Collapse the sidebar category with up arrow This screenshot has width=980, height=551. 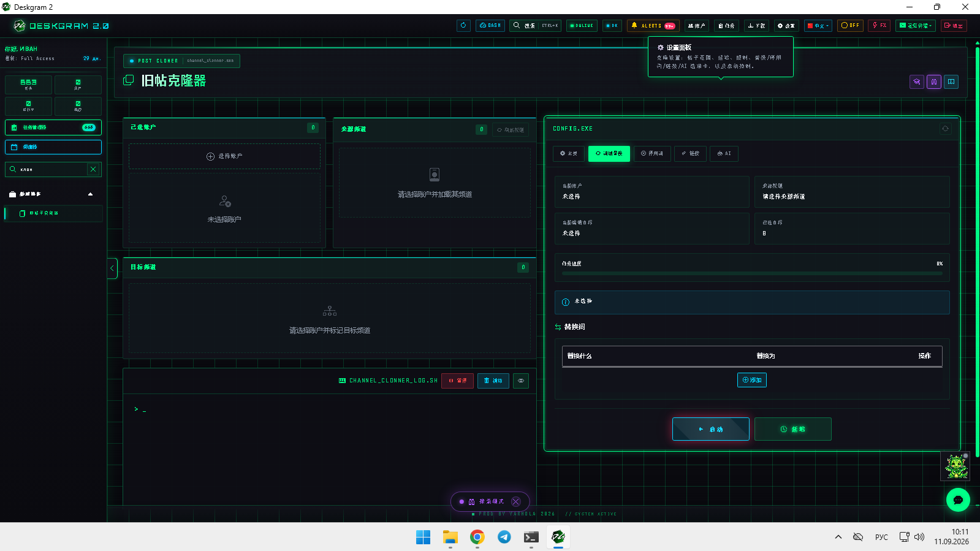coord(91,194)
